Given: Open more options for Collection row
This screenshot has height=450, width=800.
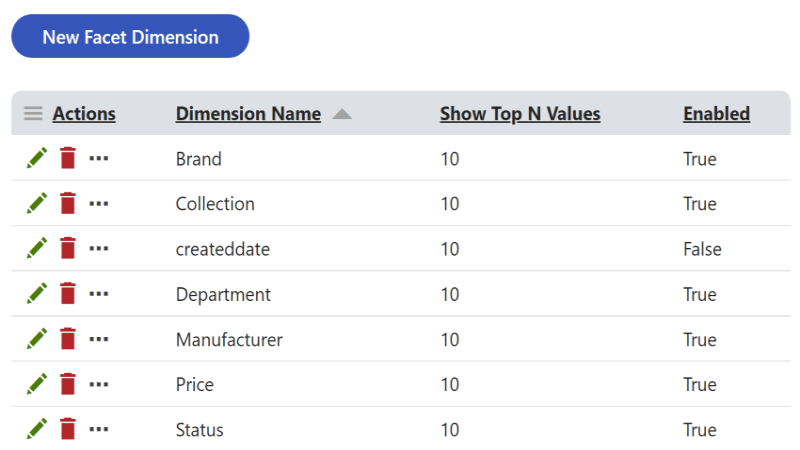Looking at the screenshot, I should tap(98, 204).
